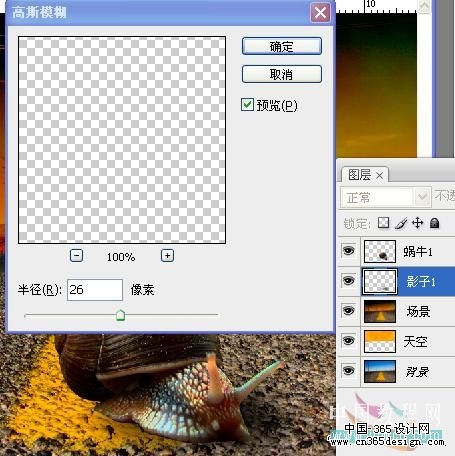Image resolution: width=455 pixels, height=456 pixels.
Task: Confirm the blur with 确定 button
Action: tap(282, 46)
